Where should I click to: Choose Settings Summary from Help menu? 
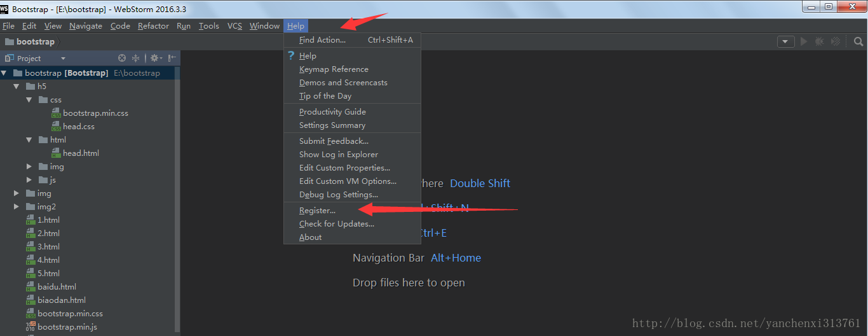click(352, 125)
